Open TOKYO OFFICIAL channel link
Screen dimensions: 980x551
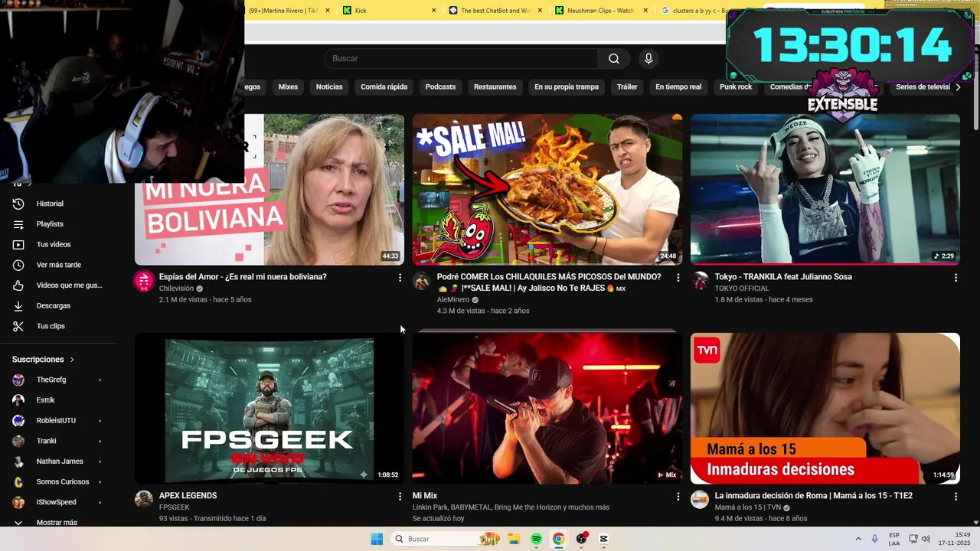[742, 289]
